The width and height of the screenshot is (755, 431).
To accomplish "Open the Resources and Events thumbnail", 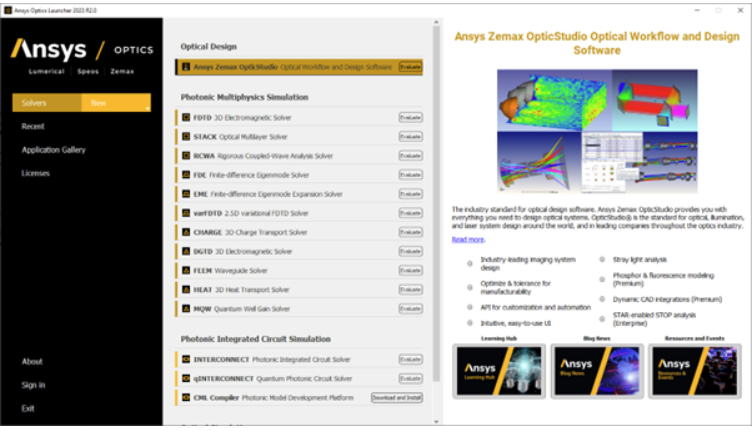I will [x=695, y=371].
